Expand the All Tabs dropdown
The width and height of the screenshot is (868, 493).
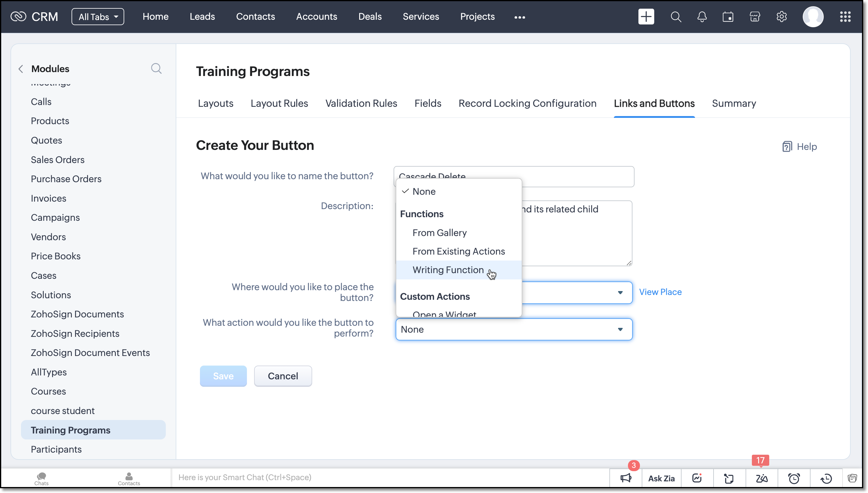(98, 16)
